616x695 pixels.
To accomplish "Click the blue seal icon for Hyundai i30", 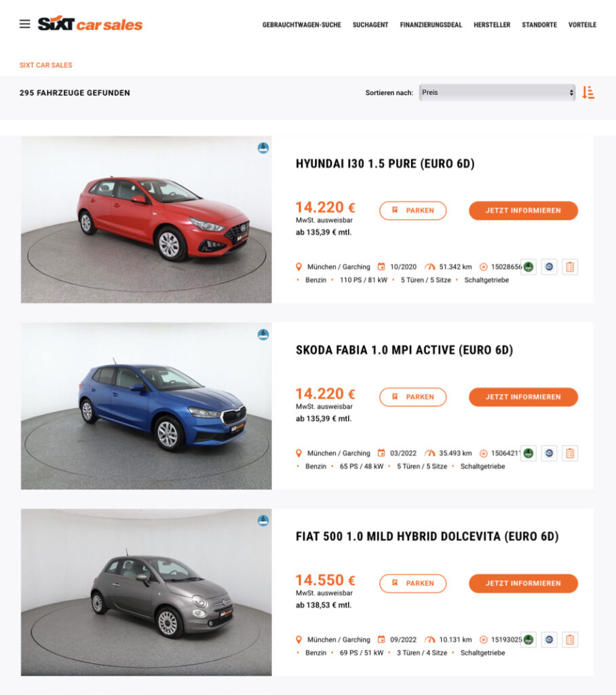I will (x=549, y=267).
